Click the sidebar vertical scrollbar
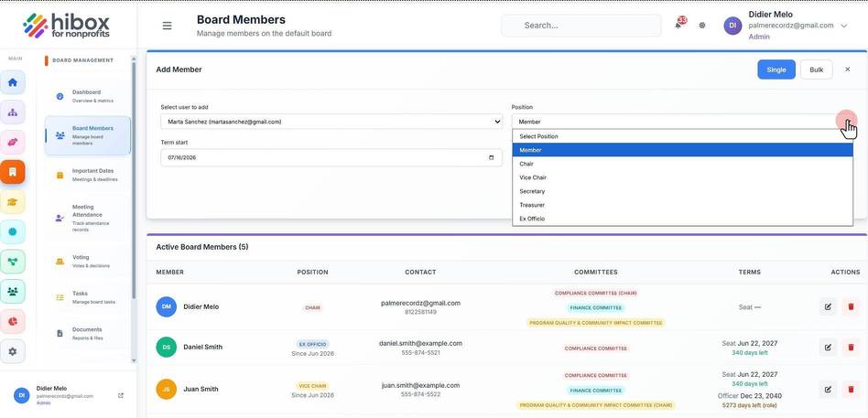The height and width of the screenshot is (418, 868). pyautogui.click(x=134, y=179)
